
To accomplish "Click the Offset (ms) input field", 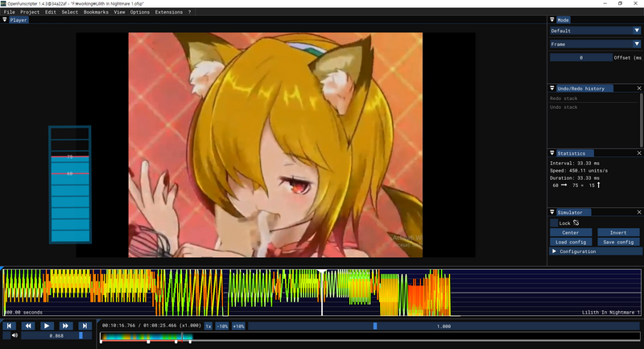I will click(581, 57).
